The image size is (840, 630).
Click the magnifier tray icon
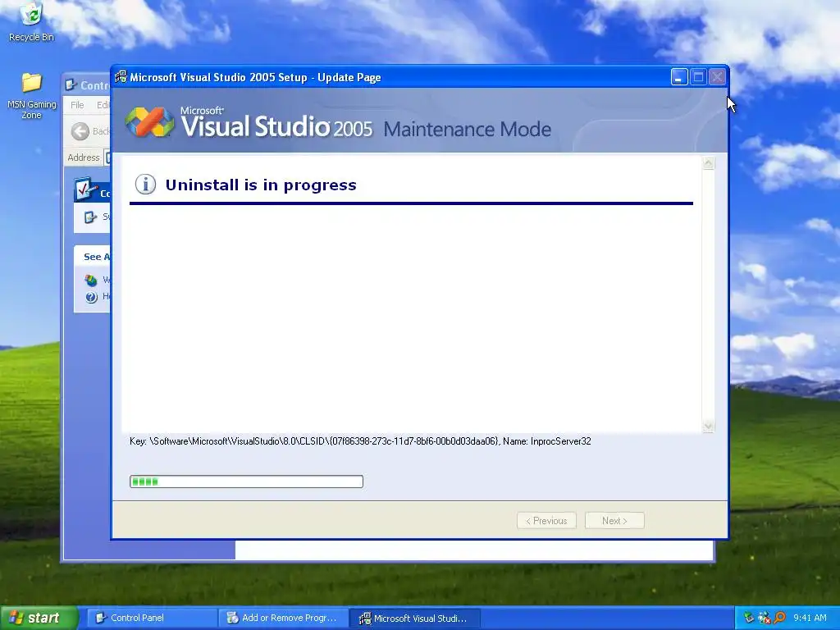[x=779, y=618]
